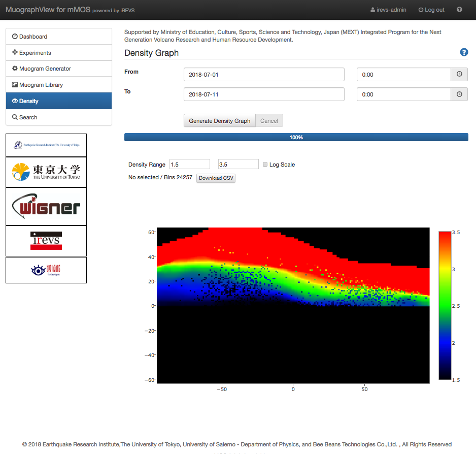Select Experiments in the sidebar
The image size is (476, 454).
(59, 53)
